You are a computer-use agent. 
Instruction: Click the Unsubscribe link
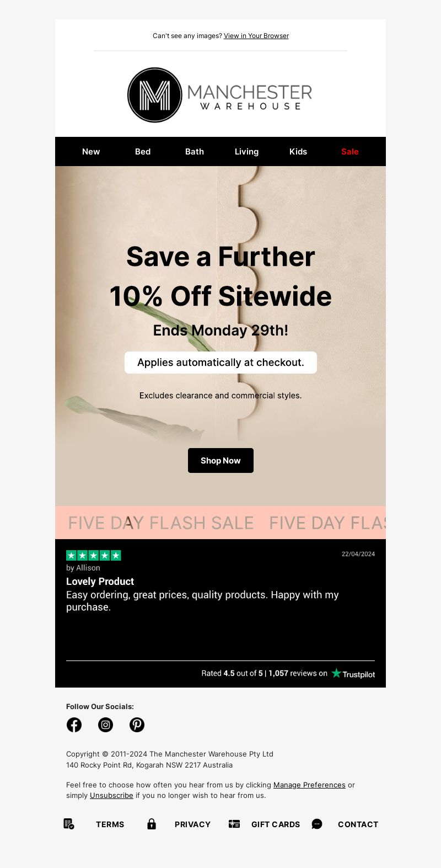click(111, 795)
